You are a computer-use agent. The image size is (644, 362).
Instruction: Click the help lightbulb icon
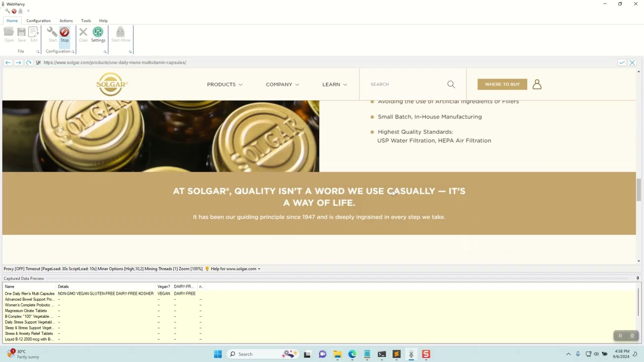(207, 269)
